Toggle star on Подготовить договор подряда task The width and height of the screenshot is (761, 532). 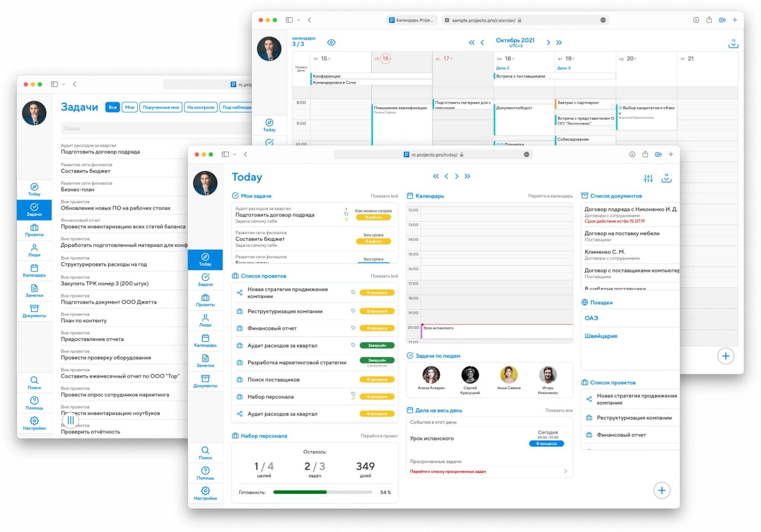346,219
